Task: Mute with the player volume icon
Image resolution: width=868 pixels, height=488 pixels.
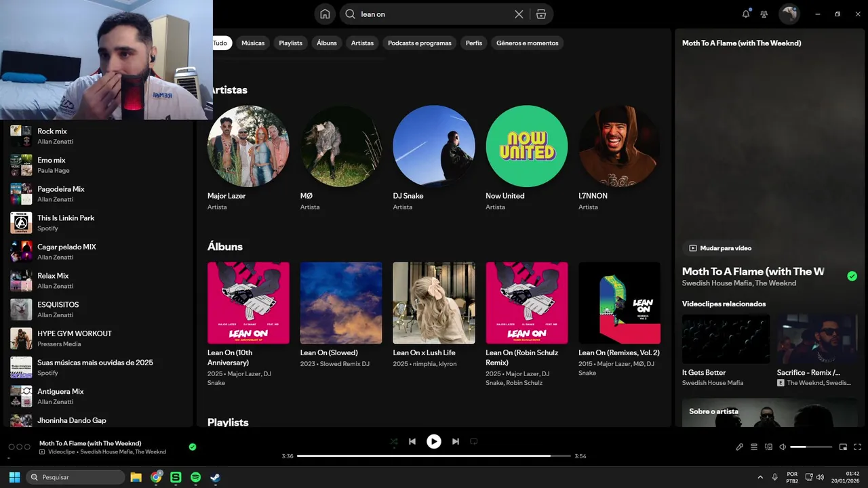Action: [783, 447]
